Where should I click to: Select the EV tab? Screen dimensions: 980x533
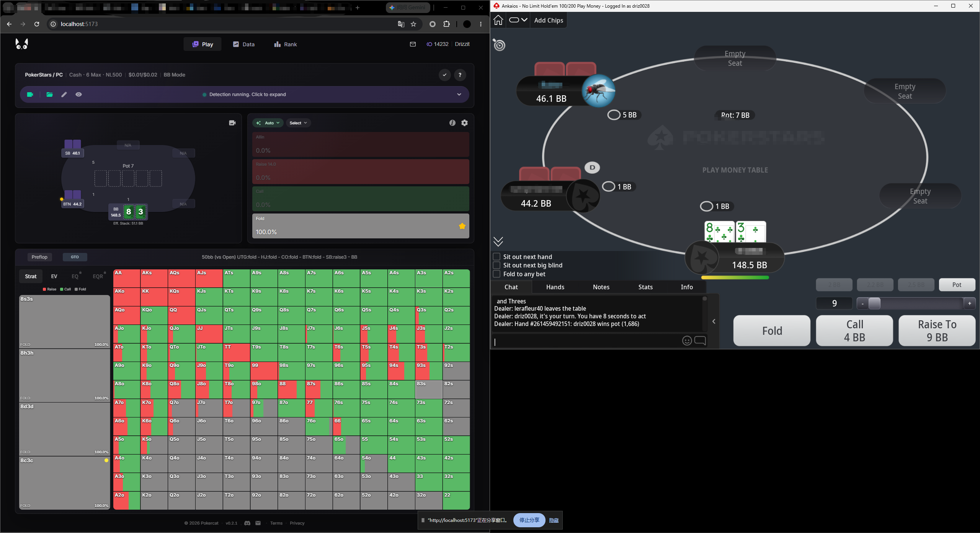tap(54, 276)
